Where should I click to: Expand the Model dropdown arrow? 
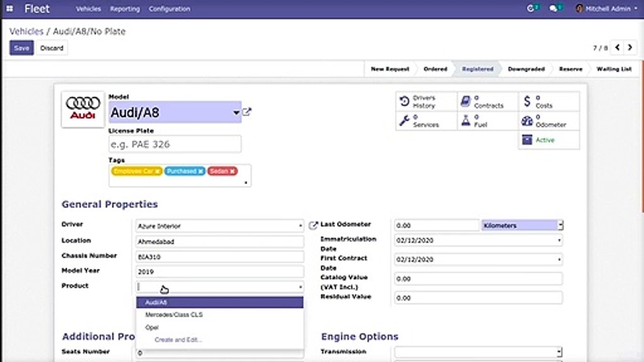236,113
